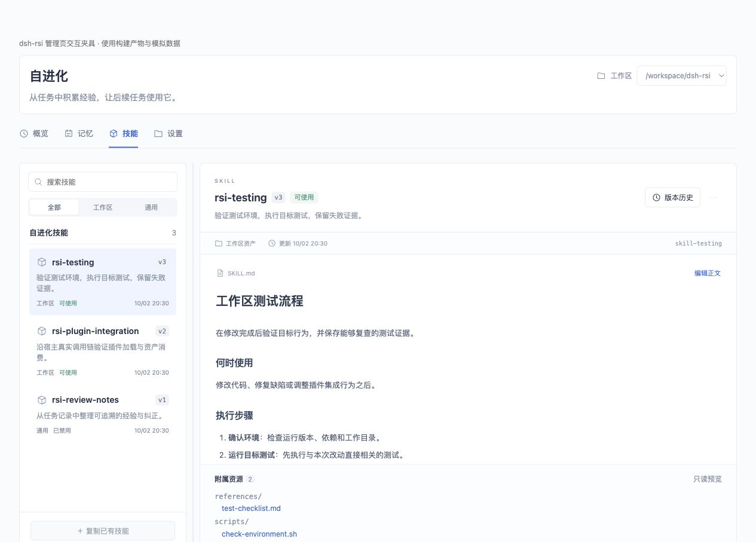
Task: Focus the 搜索技能 search field
Action: [x=103, y=182]
